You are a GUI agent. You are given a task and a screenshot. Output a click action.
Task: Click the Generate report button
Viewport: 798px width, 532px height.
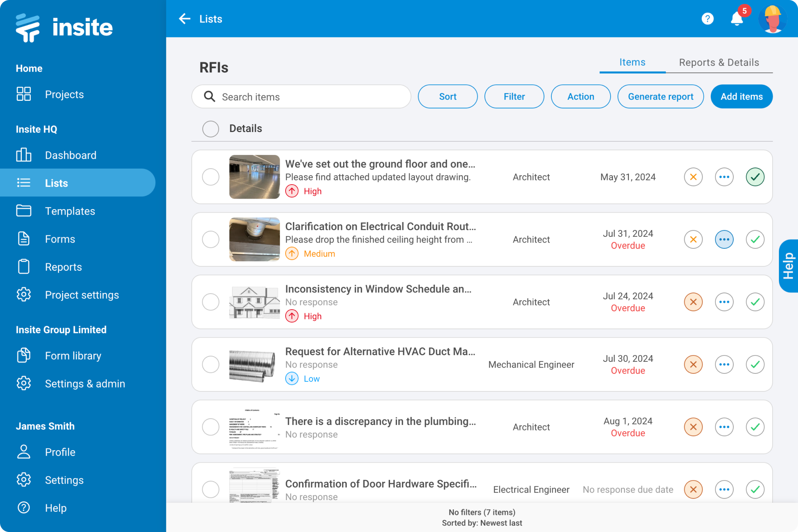660,96
